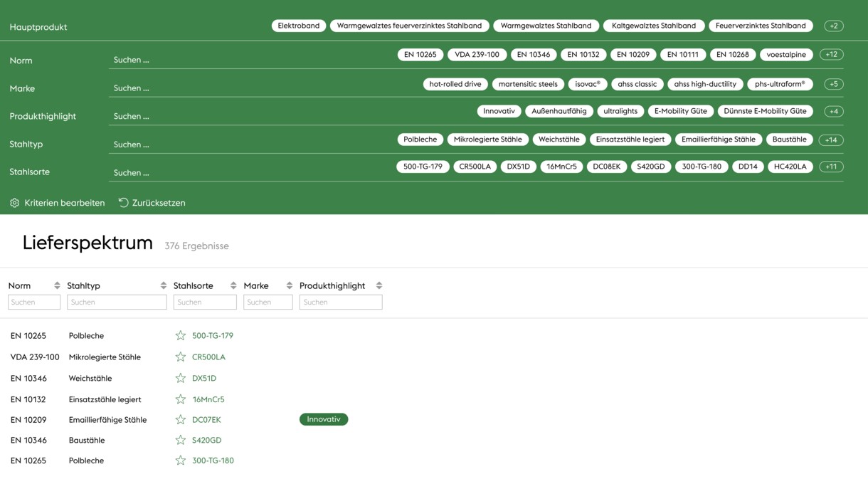
Task: Select the Elektroband main product filter chip
Action: (298, 26)
